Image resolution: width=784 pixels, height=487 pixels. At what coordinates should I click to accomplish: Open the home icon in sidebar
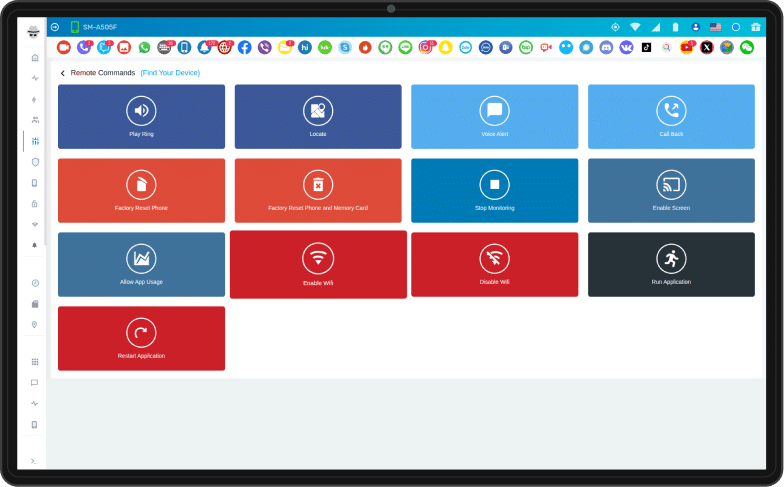click(35, 58)
